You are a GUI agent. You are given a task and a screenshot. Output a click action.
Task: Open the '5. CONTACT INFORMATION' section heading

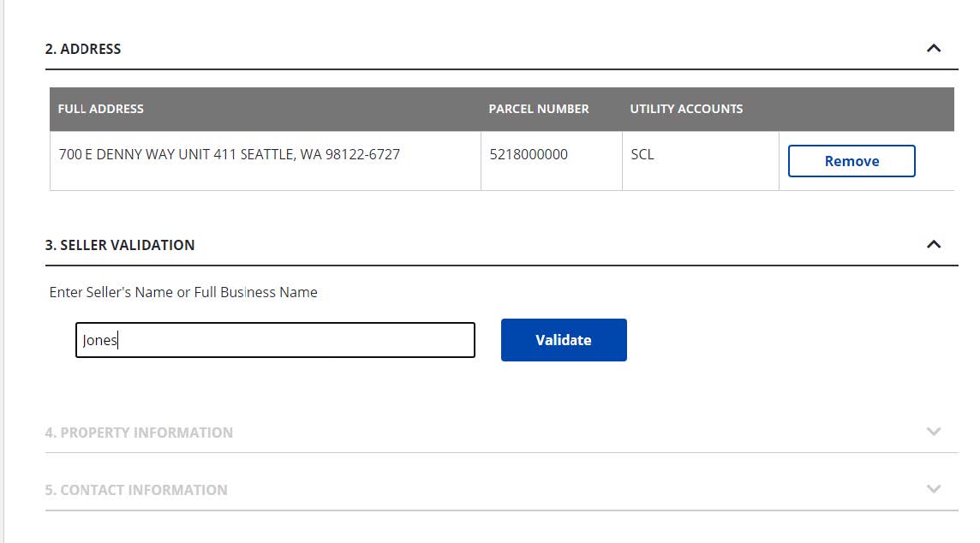pos(136,490)
